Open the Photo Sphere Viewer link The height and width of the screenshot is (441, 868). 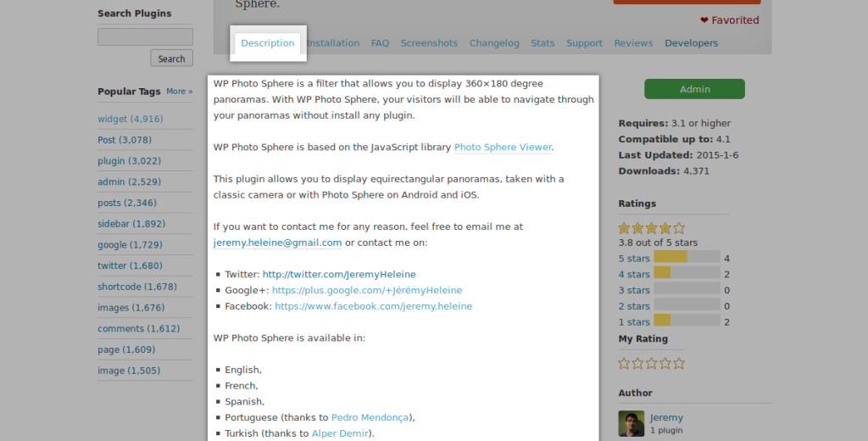coord(503,148)
